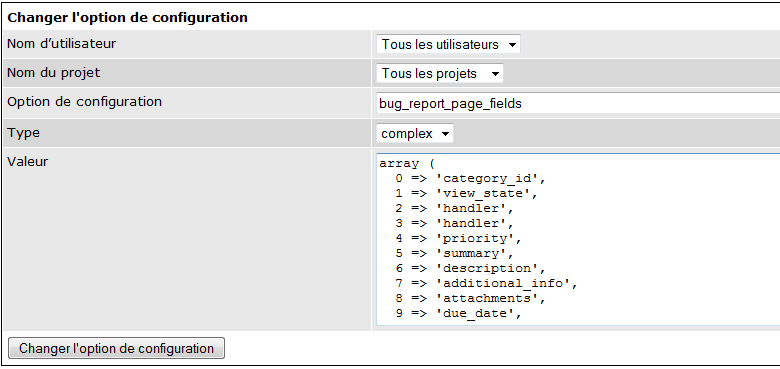Click inside the Valeur array text area
780x369 pixels.
click(x=578, y=240)
